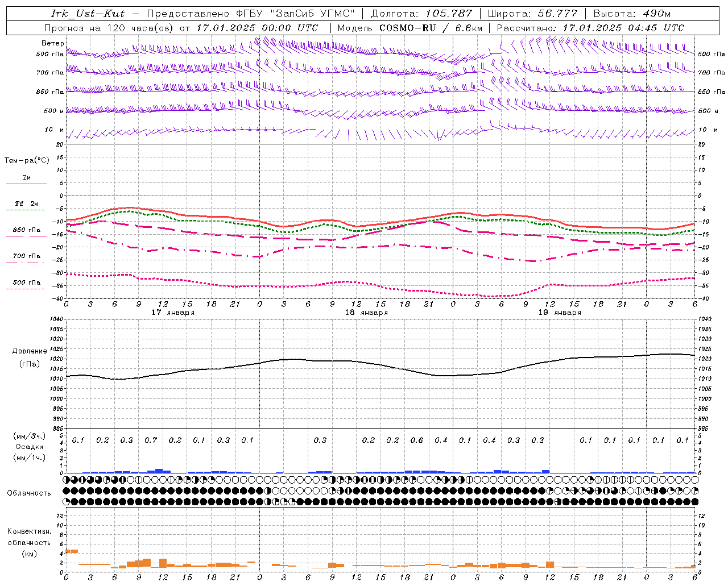Click the Давление (гПа) panel label

tap(30, 357)
